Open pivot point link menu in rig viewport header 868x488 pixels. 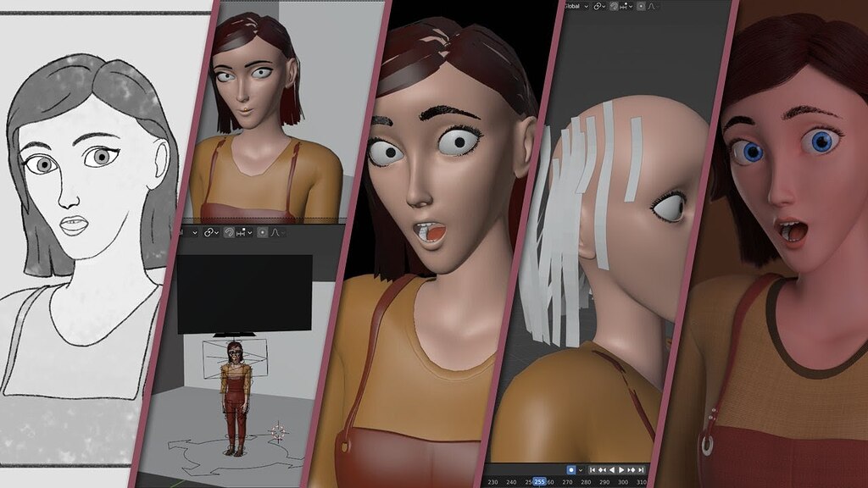tap(211, 232)
